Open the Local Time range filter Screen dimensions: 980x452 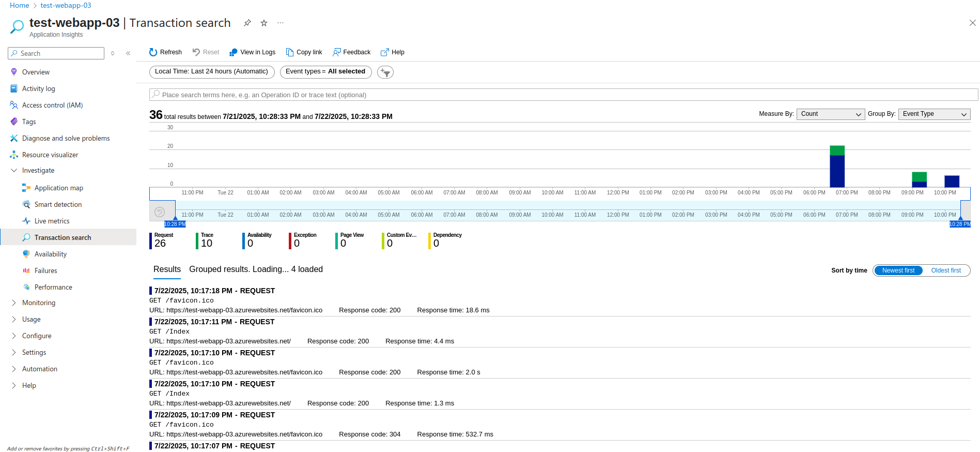tap(211, 72)
